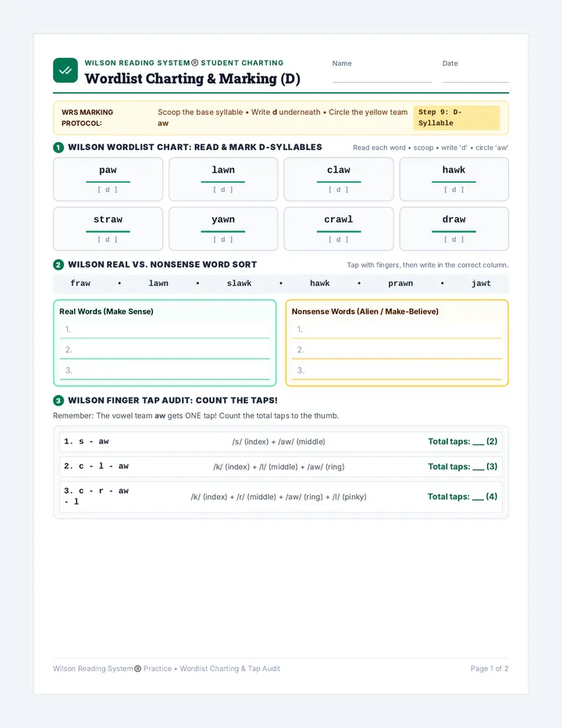Click the '/k/ (index) + /l/ (middle) + /aw/ (ring)' text
This screenshot has width=562, height=728.
click(279, 466)
